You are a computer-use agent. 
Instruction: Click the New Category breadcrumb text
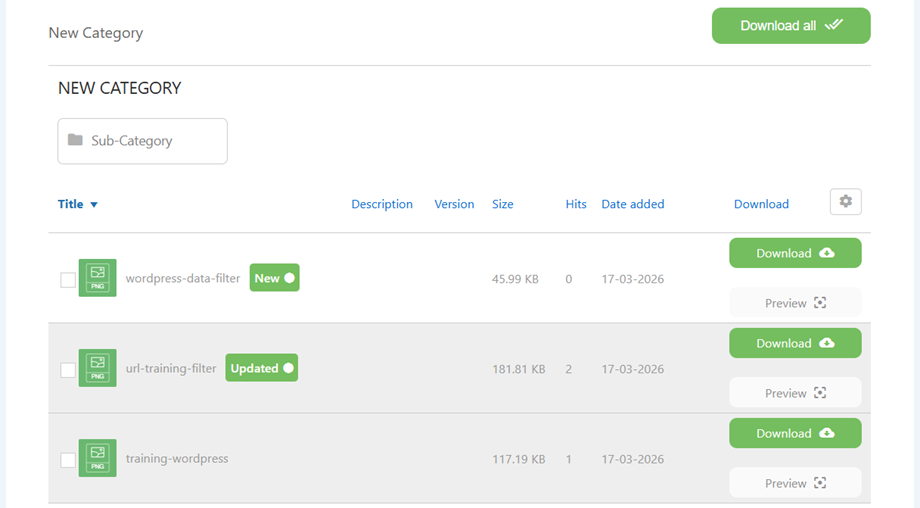coord(95,33)
